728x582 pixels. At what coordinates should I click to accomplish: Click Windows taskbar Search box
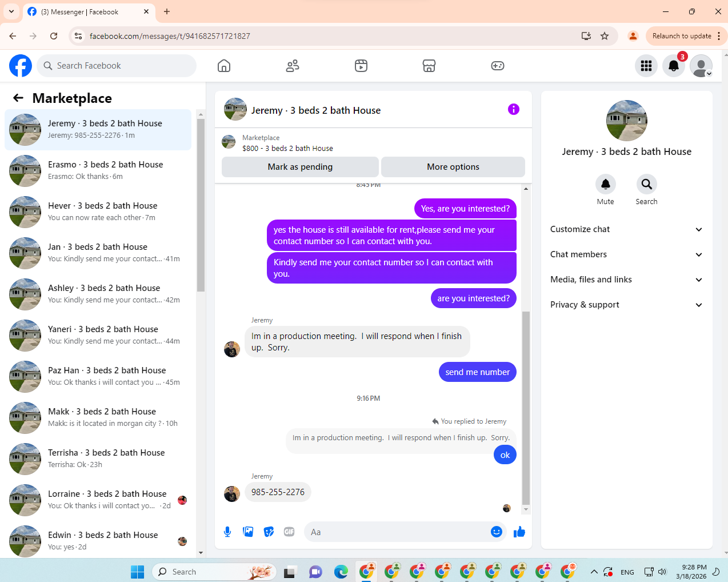[214, 572]
